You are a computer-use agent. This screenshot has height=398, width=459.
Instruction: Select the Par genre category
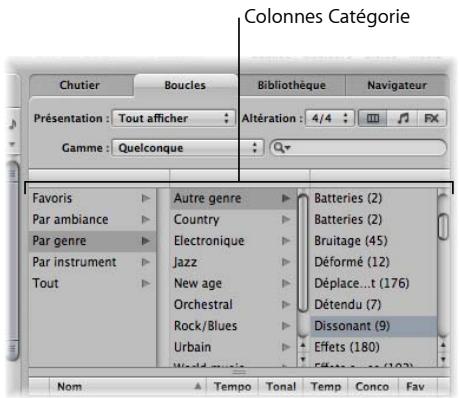click(x=92, y=241)
